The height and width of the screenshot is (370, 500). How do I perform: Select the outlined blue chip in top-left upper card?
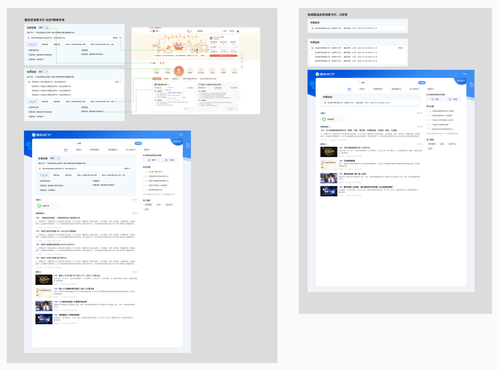click(x=33, y=44)
